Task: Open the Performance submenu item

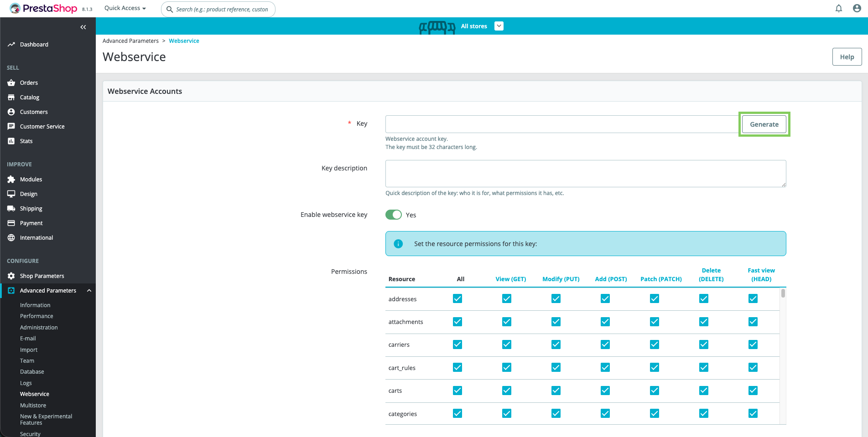Action: 36,316
